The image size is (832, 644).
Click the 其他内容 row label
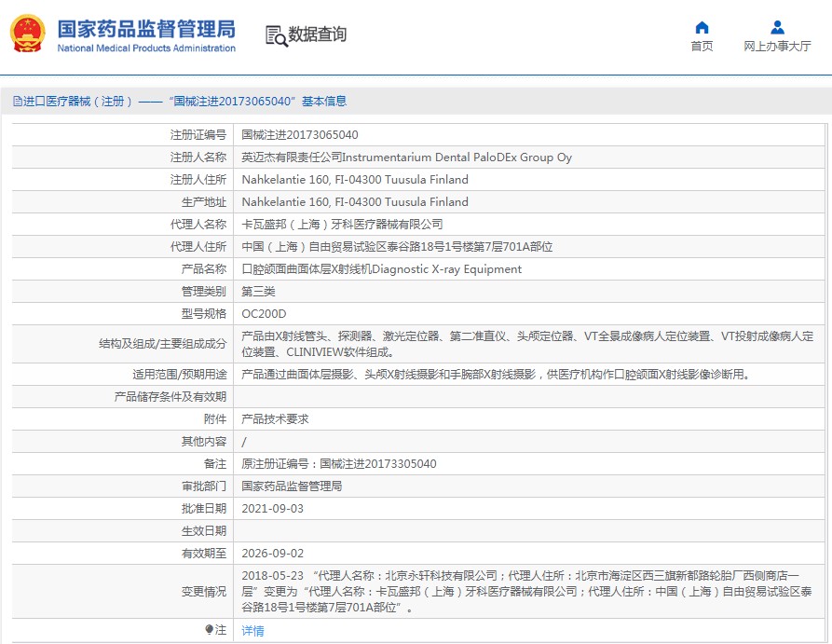point(204,441)
